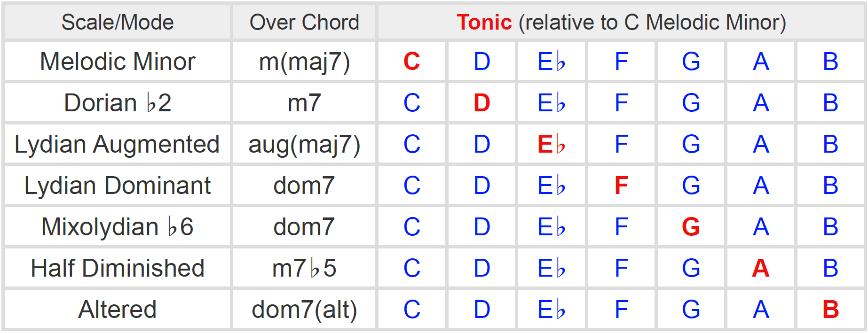Viewport: 868px width, 333px height.
Task: Click the red B in Altered row
Action: click(x=830, y=310)
